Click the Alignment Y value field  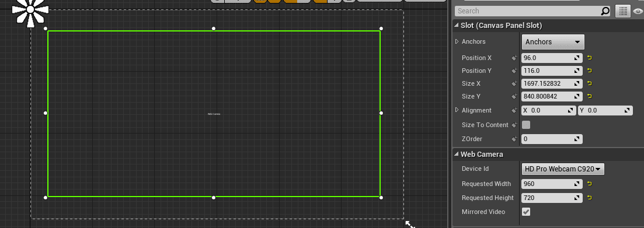(605, 110)
